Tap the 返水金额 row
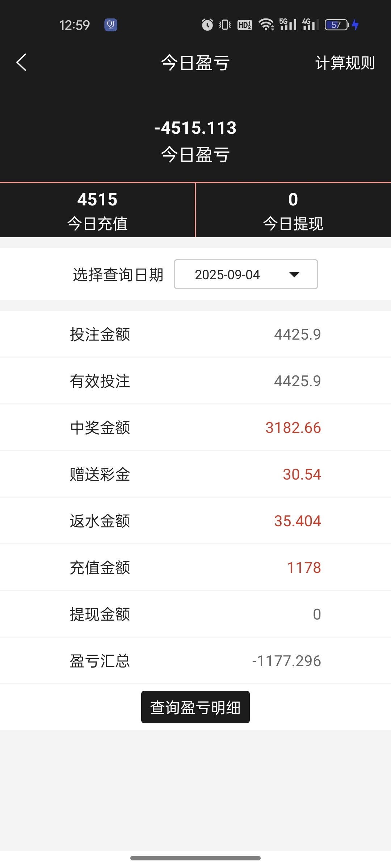This screenshot has height=868, width=391. pos(195,521)
